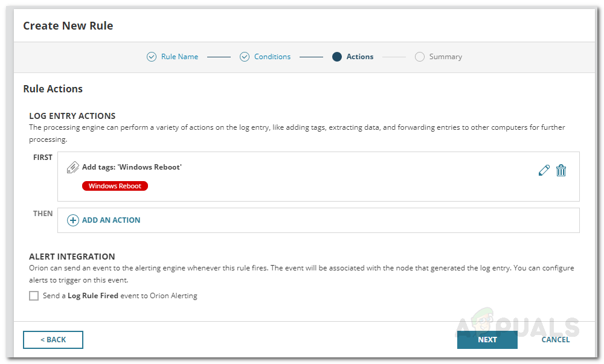Click the tag icon beside Add tags

73,167
